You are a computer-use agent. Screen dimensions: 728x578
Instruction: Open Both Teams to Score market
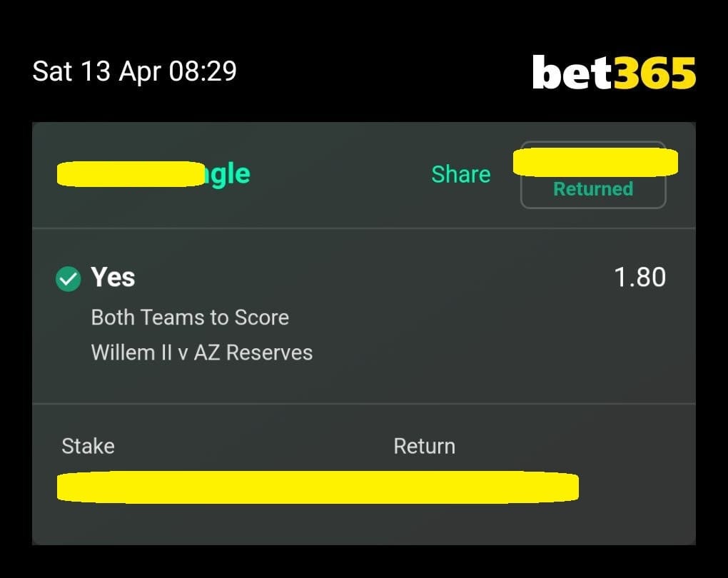coord(190,318)
